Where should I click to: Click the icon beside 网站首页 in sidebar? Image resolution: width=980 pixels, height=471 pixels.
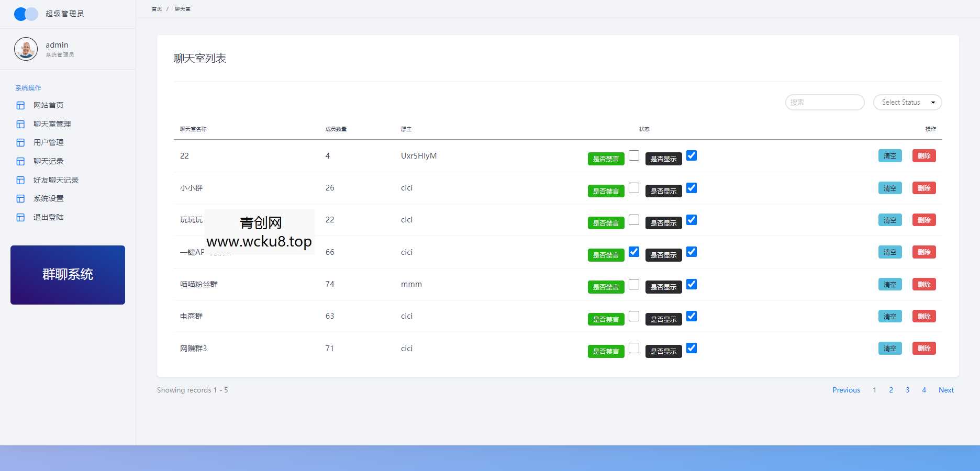[x=20, y=106]
